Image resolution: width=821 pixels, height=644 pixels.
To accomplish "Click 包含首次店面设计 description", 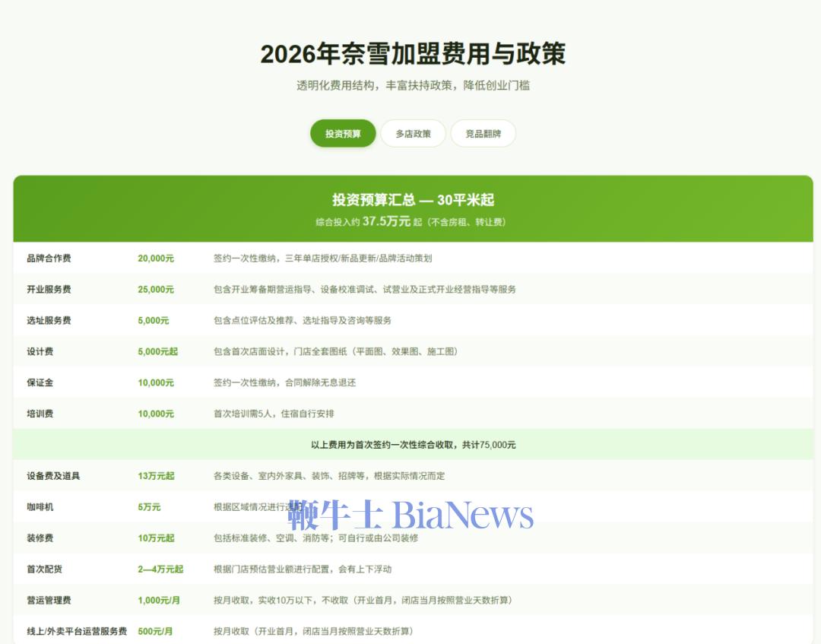I will point(336,351).
